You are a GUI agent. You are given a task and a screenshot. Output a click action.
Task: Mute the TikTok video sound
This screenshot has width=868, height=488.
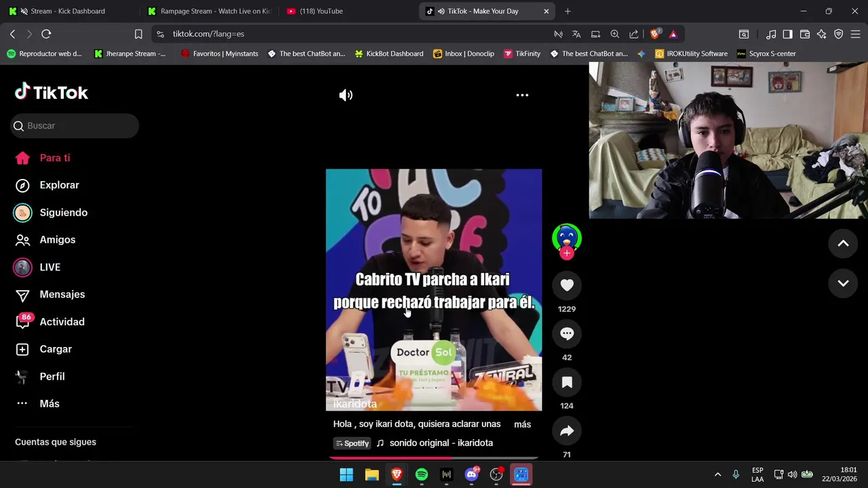click(x=346, y=96)
